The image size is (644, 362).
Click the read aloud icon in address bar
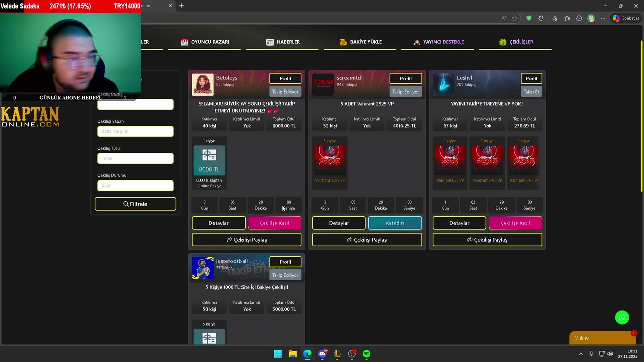point(504,18)
